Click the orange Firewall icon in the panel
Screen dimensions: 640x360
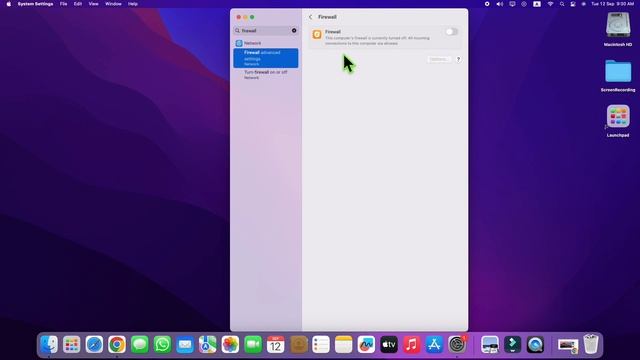point(317,35)
